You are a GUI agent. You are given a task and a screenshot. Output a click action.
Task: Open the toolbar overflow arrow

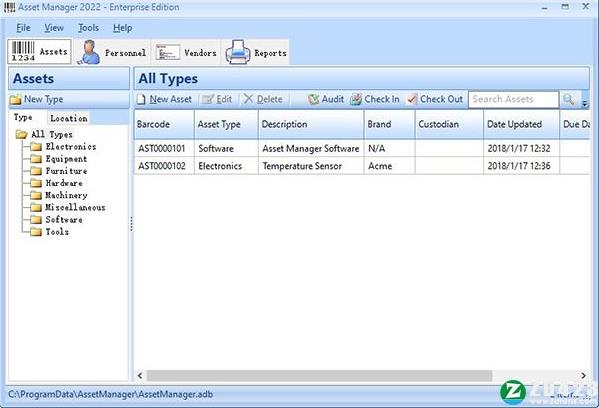tap(585, 103)
